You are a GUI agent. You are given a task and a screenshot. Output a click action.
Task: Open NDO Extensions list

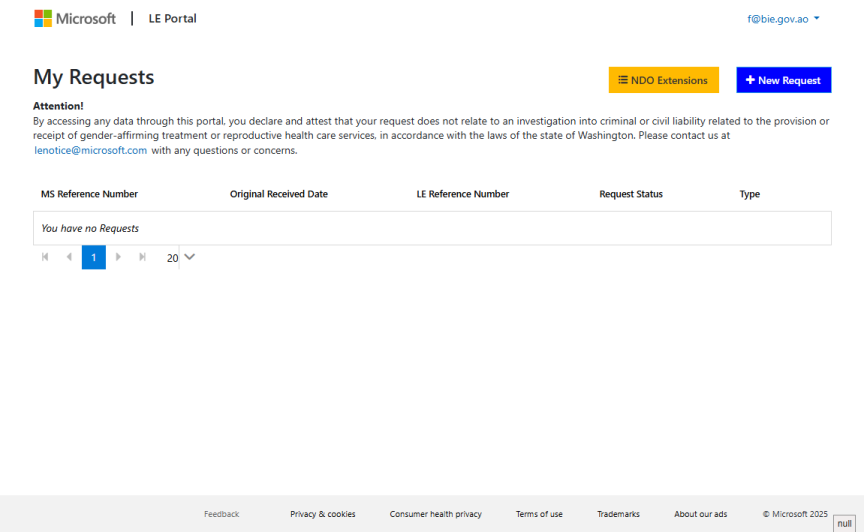[x=663, y=80]
